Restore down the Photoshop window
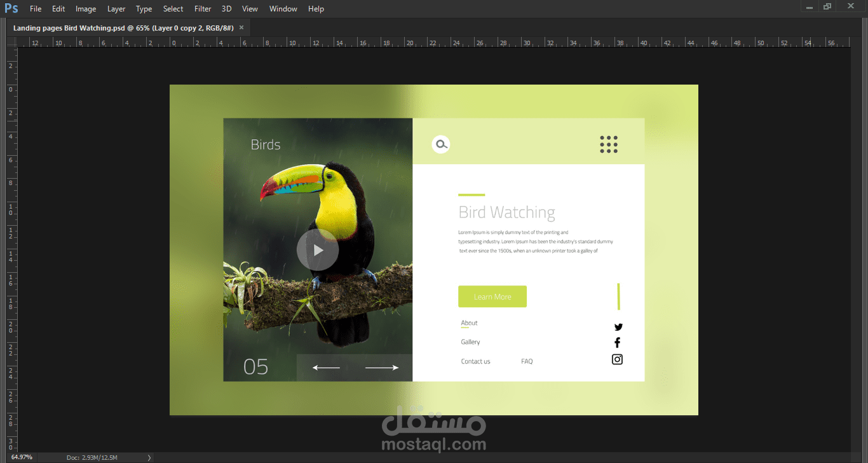This screenshot has height=463, width=868. [827, 6]
